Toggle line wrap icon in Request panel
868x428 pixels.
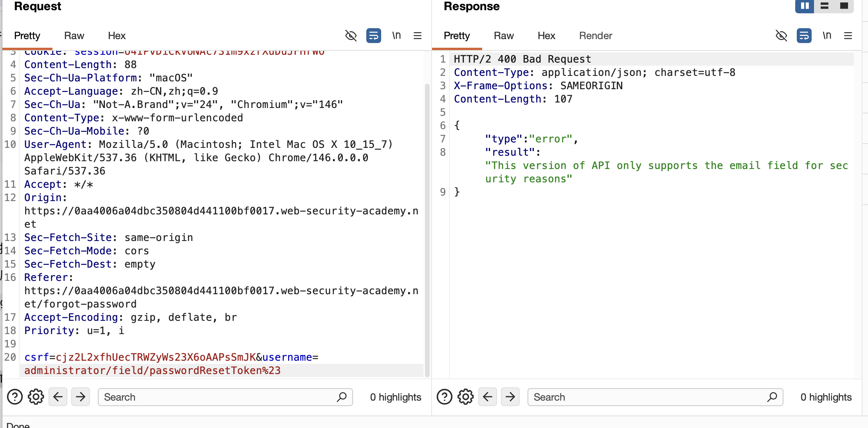373,36
